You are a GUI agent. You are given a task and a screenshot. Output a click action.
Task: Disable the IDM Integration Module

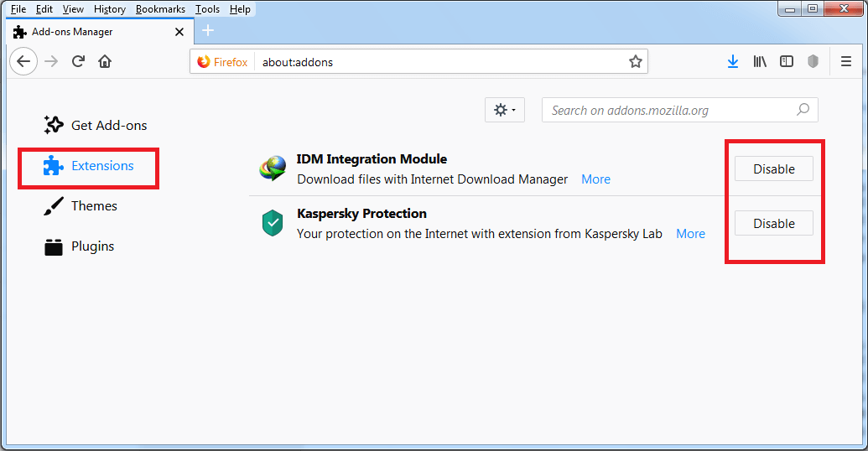coord(774,168)
